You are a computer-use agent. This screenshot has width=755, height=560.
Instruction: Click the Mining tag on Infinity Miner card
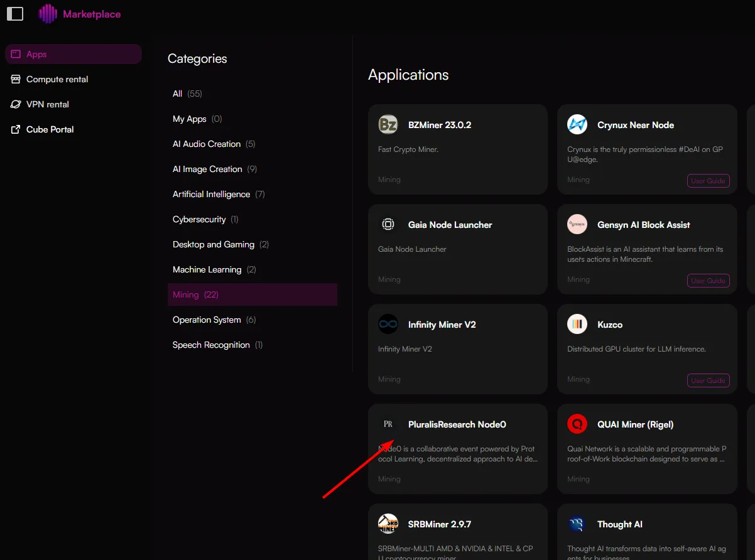click(x=389, y=379)
